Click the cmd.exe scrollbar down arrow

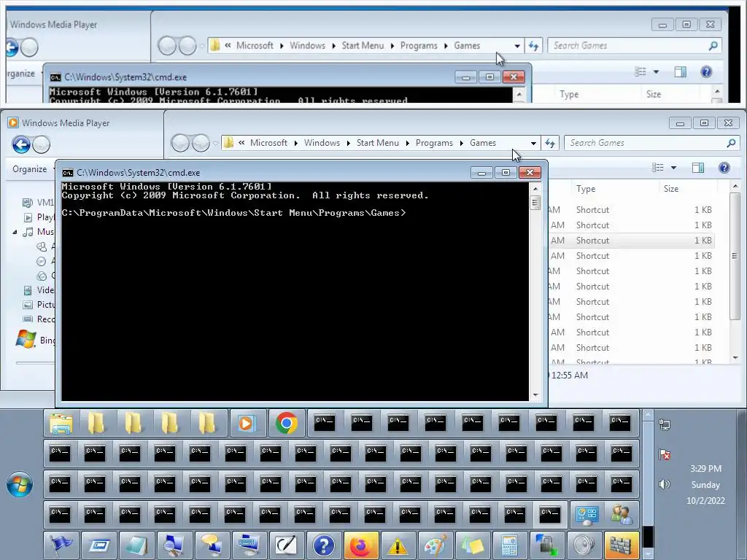(x=535, y=394)
